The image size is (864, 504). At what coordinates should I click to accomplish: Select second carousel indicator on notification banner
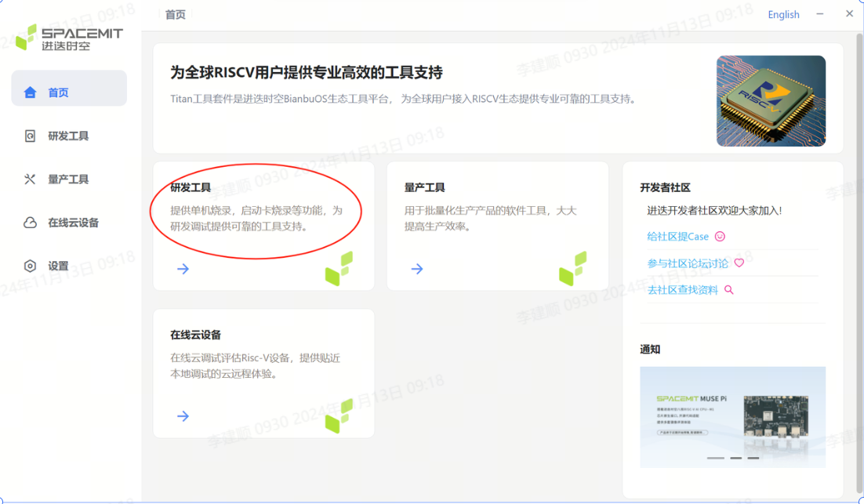click(735, 458)
